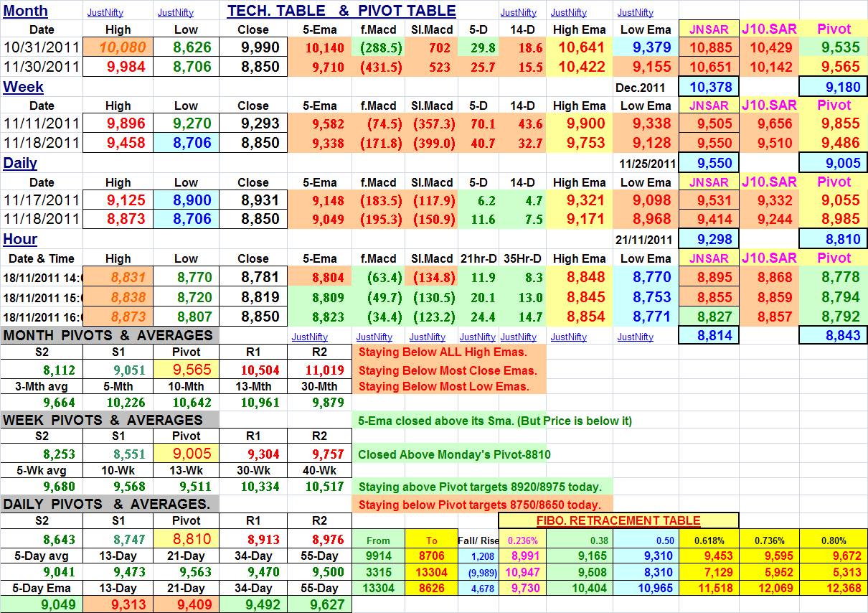Select the 9,293 weekly Close cell

[x=253, y=123]
